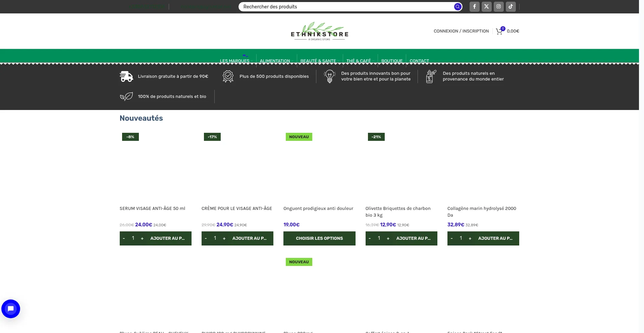Click the struck-through 26,00€ price

pyautogui.click(x=127, y=225)
